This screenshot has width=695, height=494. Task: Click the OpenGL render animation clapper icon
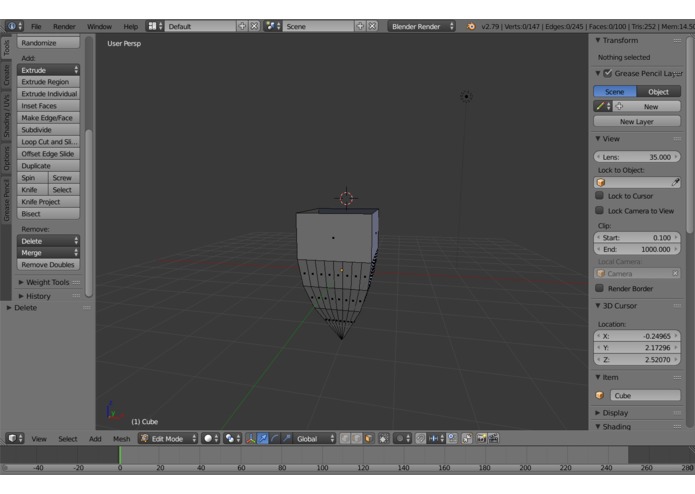click(x=493, y=438)
